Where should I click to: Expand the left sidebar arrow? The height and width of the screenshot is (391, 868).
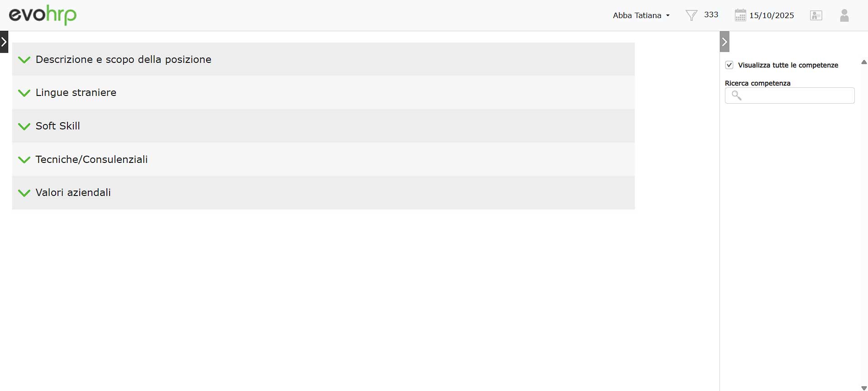point(4,42)
